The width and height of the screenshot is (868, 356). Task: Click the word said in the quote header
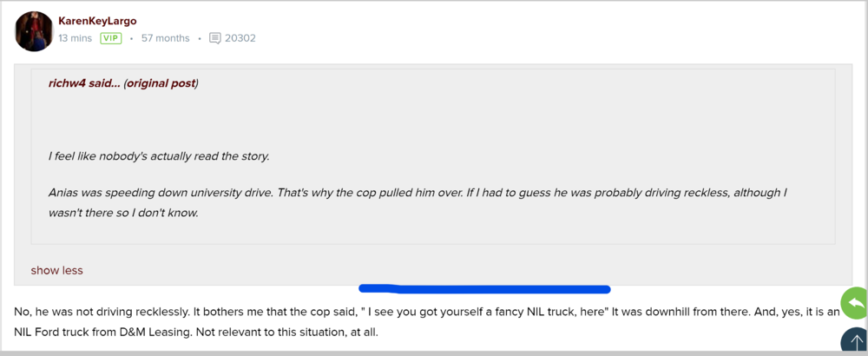coord(102,83)
